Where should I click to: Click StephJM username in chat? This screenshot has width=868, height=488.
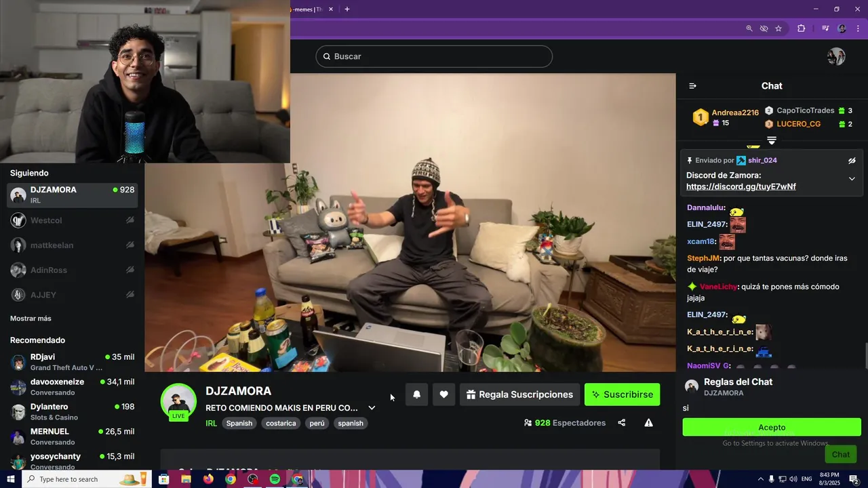(703, 258)
